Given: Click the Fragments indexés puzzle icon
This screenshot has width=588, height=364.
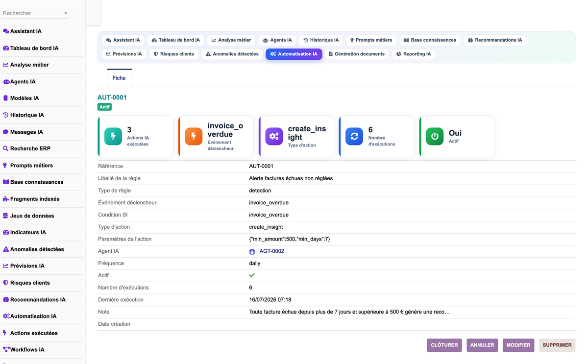Looking at the screenshot, I should pyautogui.click(x=6, y=199).
